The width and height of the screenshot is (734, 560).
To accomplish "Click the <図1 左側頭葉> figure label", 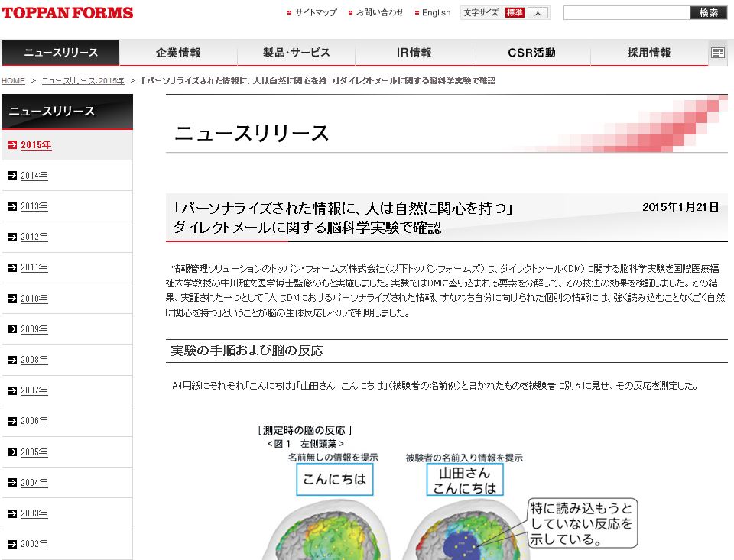I will 306,444.
